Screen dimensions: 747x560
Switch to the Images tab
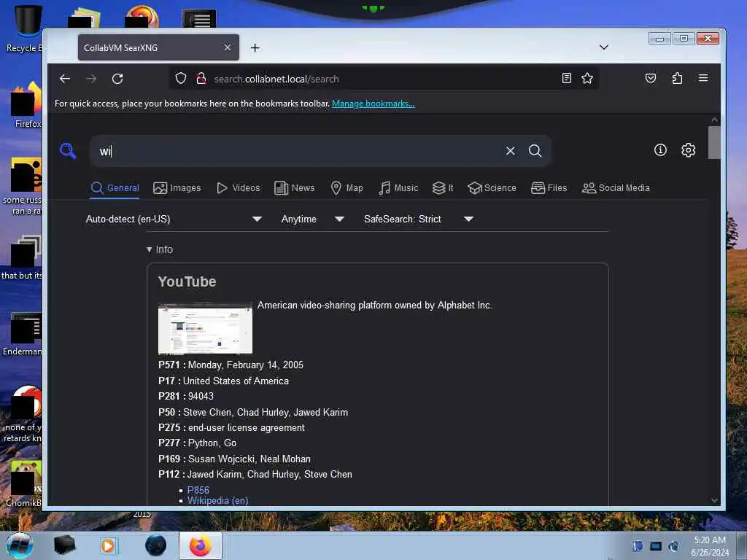coord(177,188)
